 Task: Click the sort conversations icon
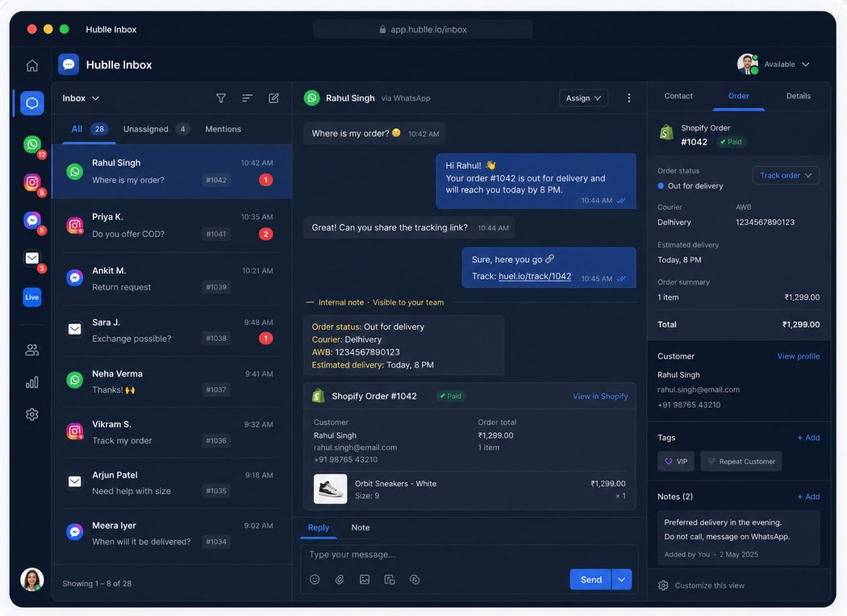247,98
